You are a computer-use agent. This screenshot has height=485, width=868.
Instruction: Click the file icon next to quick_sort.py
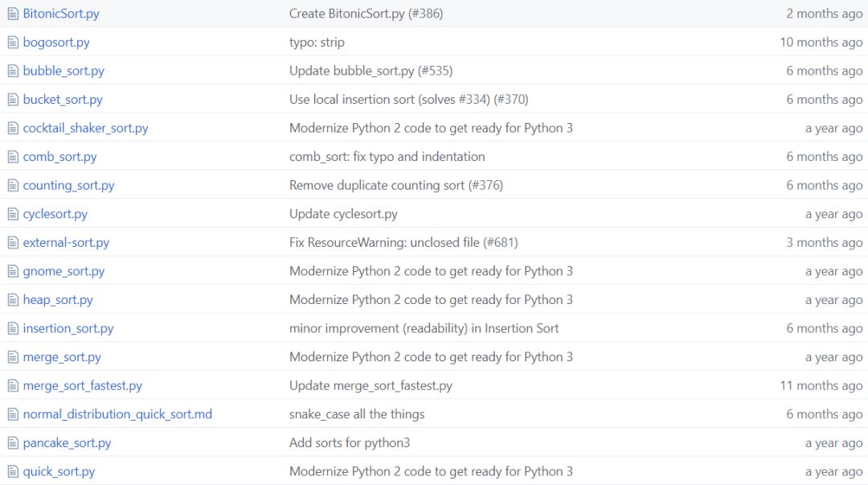pos(12,472)
